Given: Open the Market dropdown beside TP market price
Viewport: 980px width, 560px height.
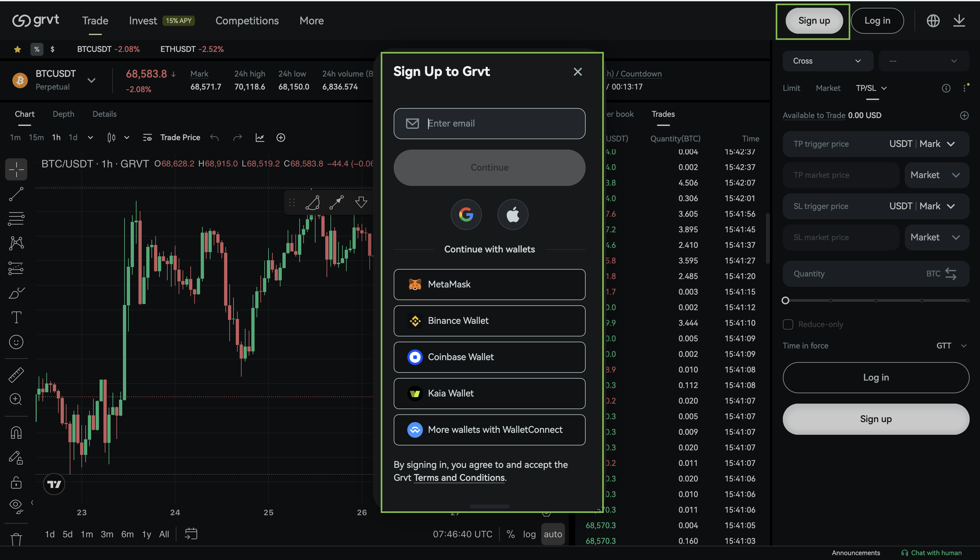Looking at the screenshot, I should [936, 175].
